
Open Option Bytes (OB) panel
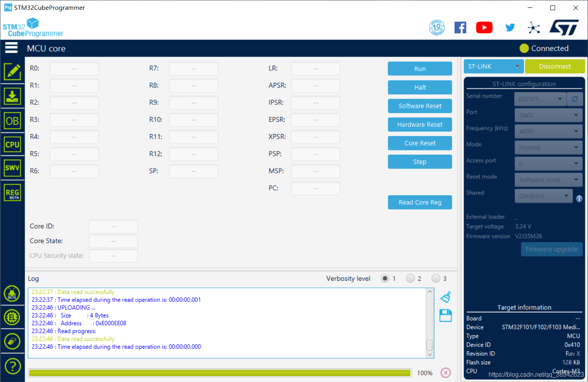point(12,121)
